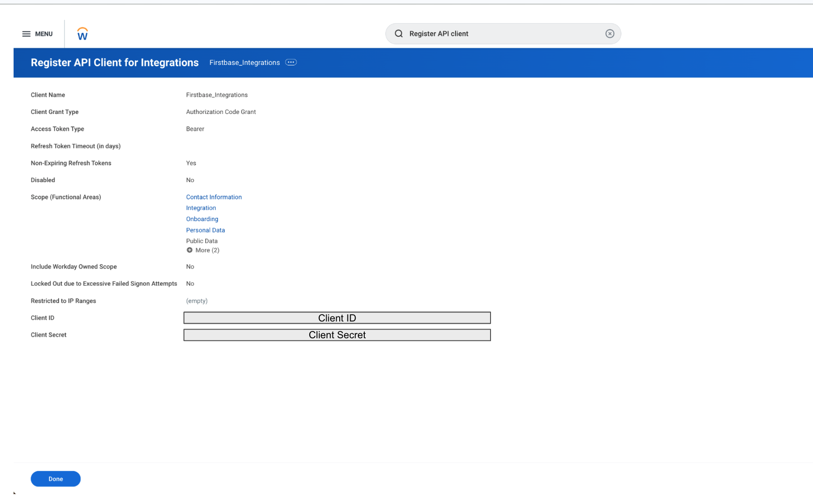Expand More (2) under scope list
This screenshot has height=504, width=813.
203,250
